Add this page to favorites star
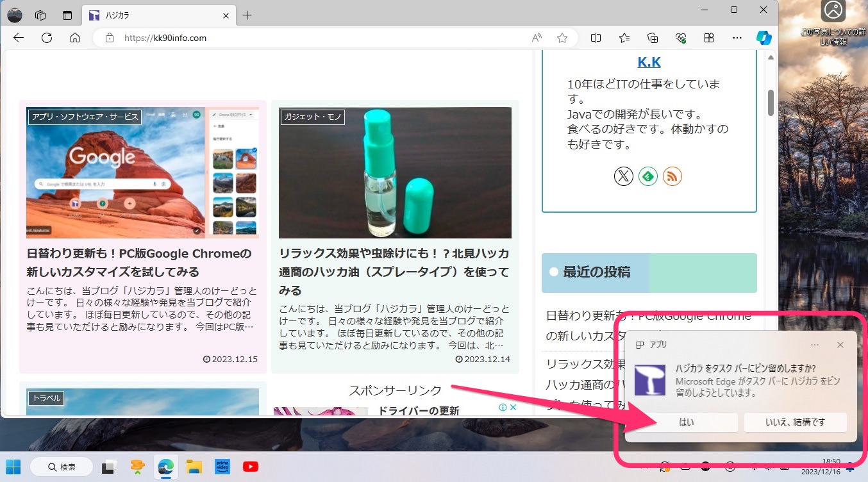Screen dimensions: 868x482 [562, 38]
